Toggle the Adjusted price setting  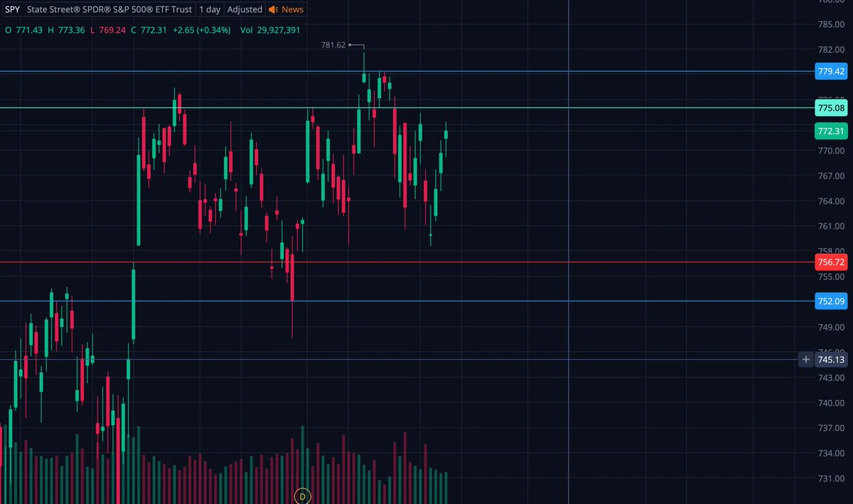coord(245,9)
